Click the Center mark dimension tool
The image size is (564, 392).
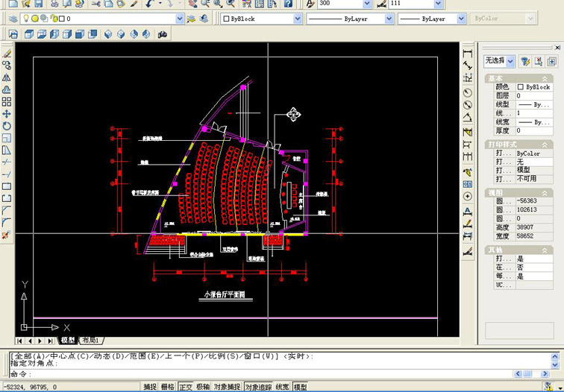coord(468,197)
